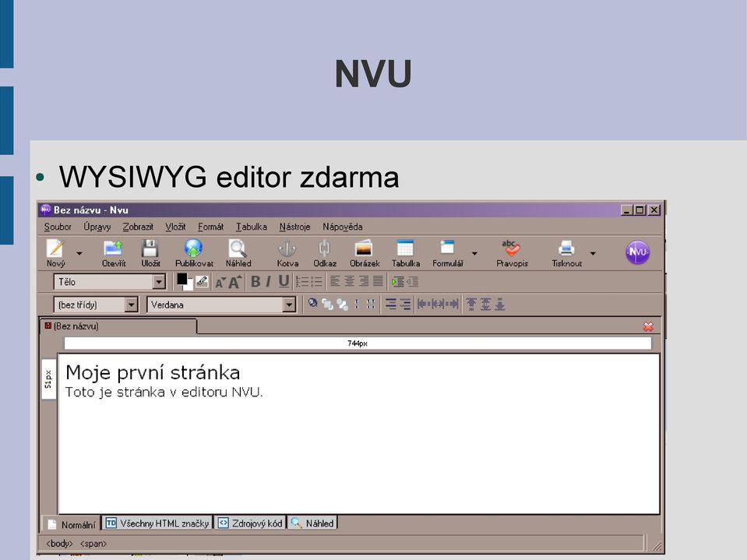Insert table with Tabulka icon

click(405, 253)
